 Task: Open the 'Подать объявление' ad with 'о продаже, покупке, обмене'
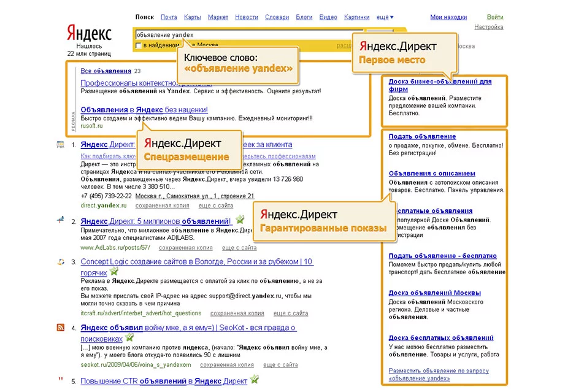coord(422,137)
